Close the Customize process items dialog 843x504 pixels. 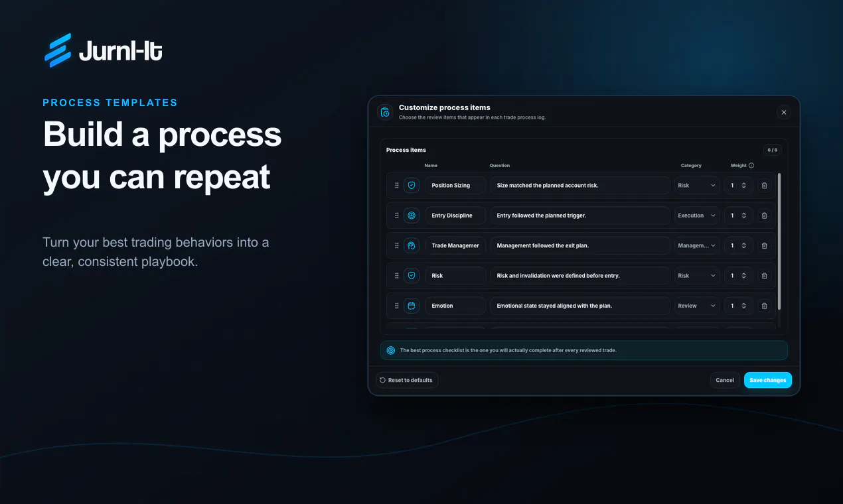784,112
